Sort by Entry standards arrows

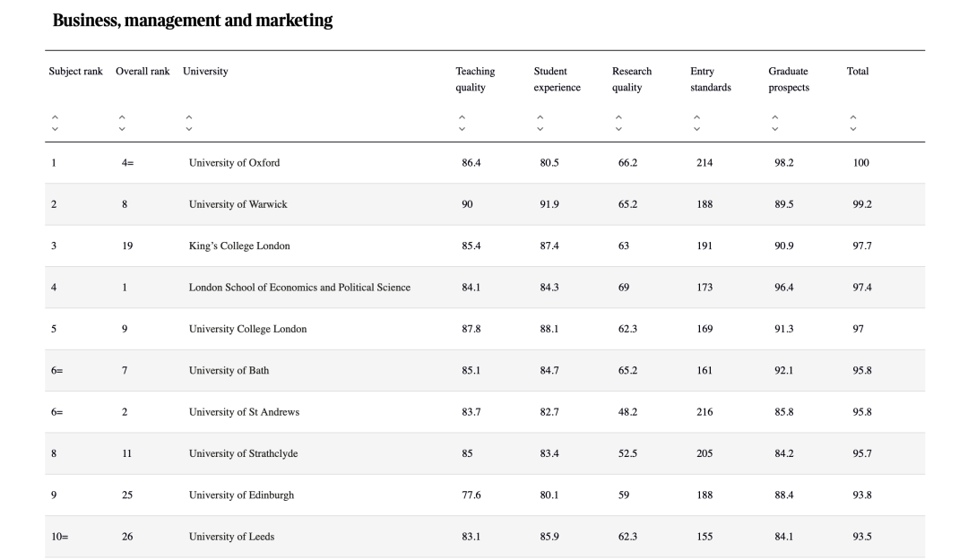pyautogui.click(x=696, y=123)
